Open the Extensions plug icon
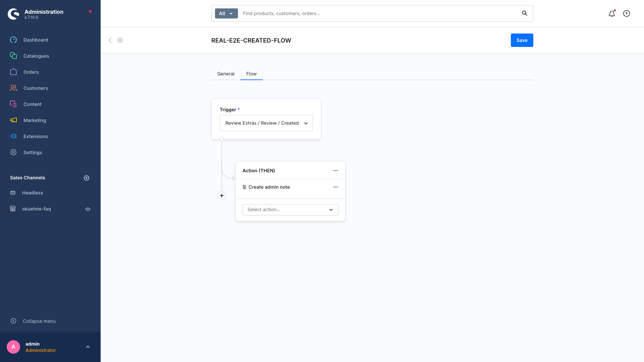644x362 pixels. click(x=13, y=136)
